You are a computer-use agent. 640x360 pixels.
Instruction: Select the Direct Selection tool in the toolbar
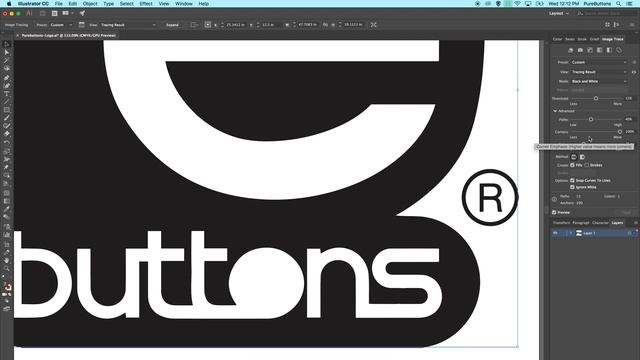pyautogui.click(x=7, y=53)
